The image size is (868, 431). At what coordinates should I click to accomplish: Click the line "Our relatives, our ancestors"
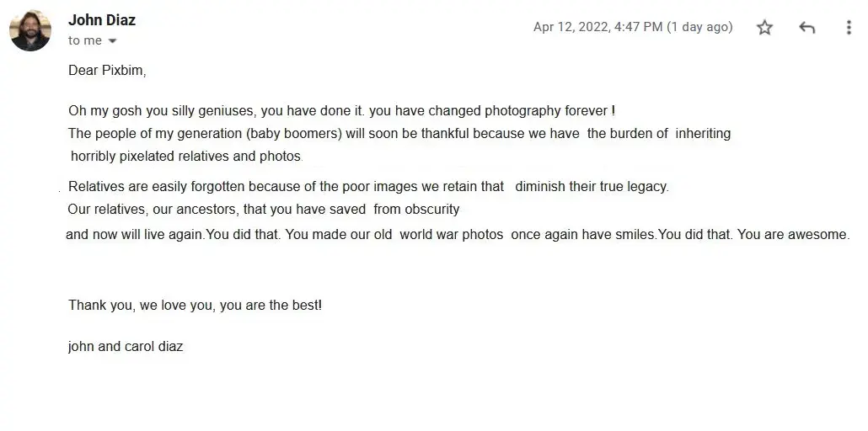263,209
